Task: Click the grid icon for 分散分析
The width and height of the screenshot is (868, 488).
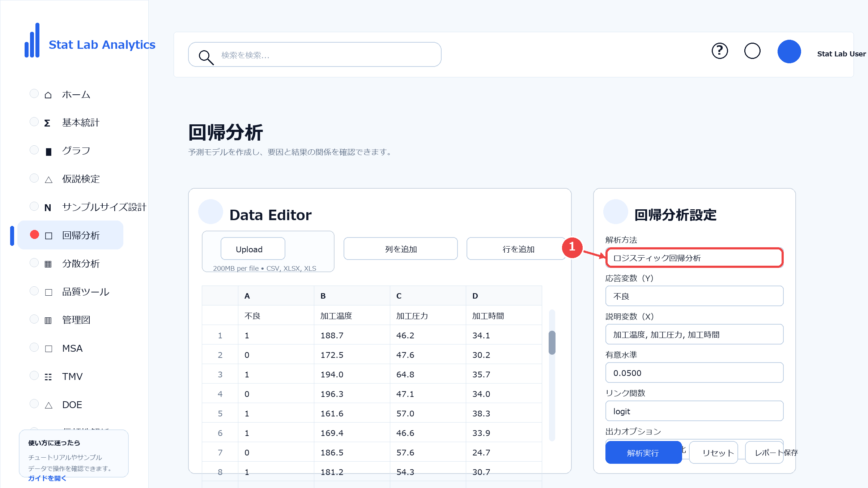Action: click(48, 264)
